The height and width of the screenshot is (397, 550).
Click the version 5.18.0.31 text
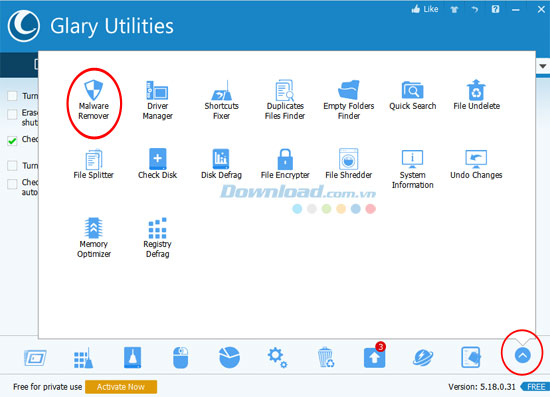coord(482,387)
